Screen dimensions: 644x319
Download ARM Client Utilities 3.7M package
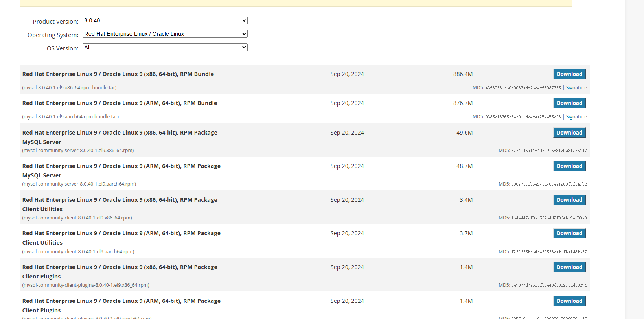[x=569, y=233]
